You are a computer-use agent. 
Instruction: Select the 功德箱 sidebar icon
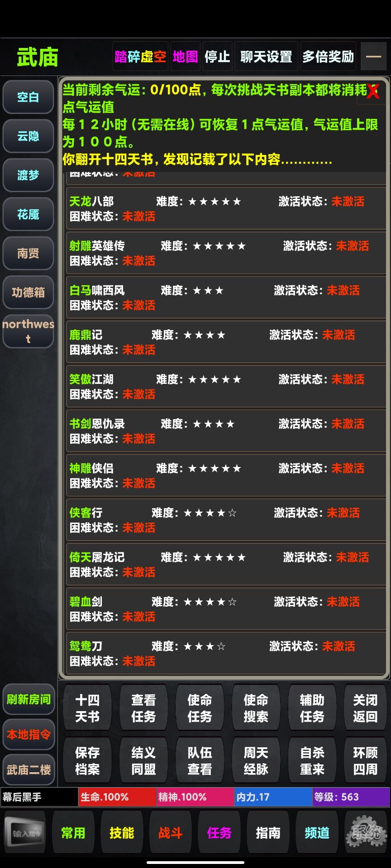click(28, 293)
